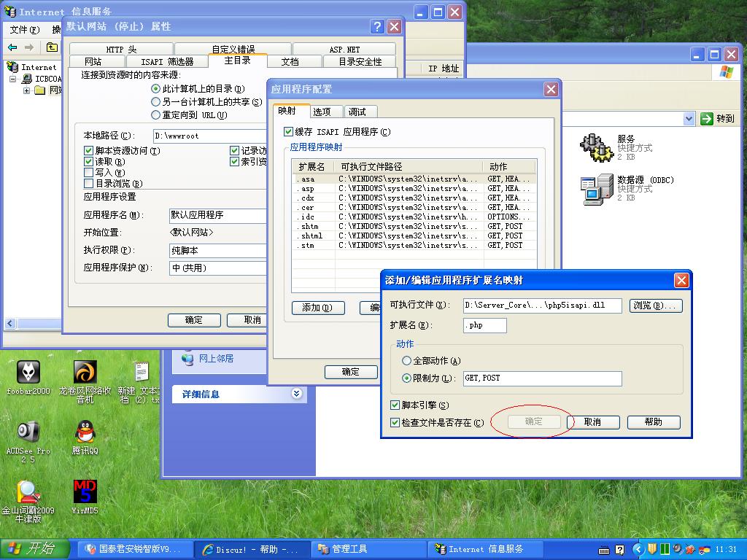Click the 扩展名 input field containing .php

click(x=484, y=325)
